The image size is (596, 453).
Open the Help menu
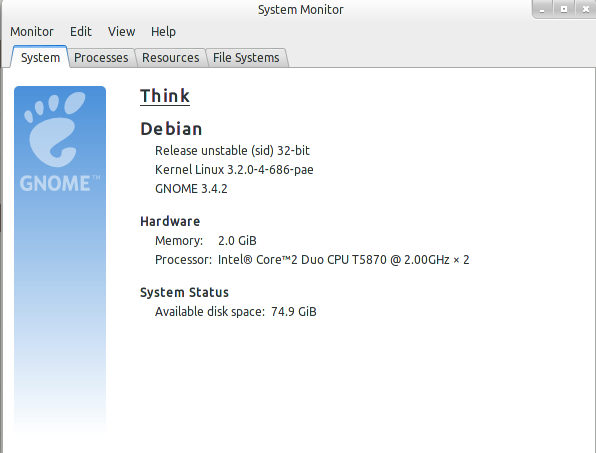pos(163,32)
